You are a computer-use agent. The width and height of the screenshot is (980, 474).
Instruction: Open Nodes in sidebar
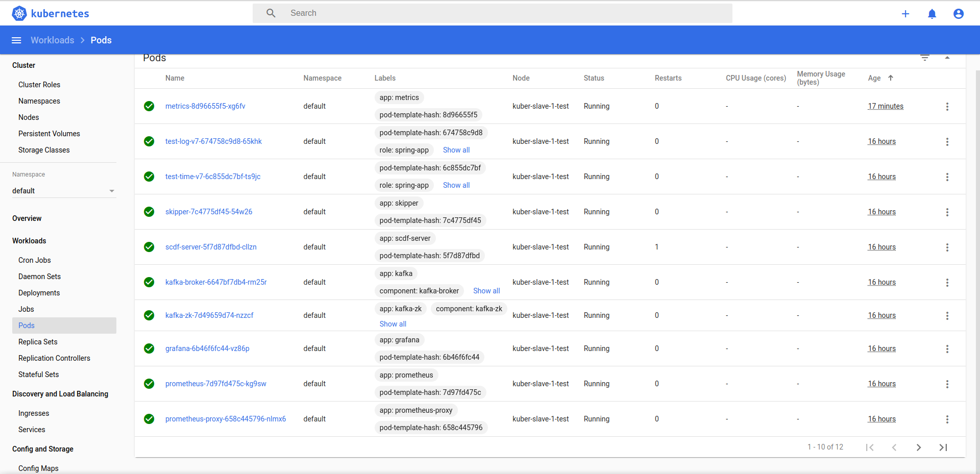29,117
